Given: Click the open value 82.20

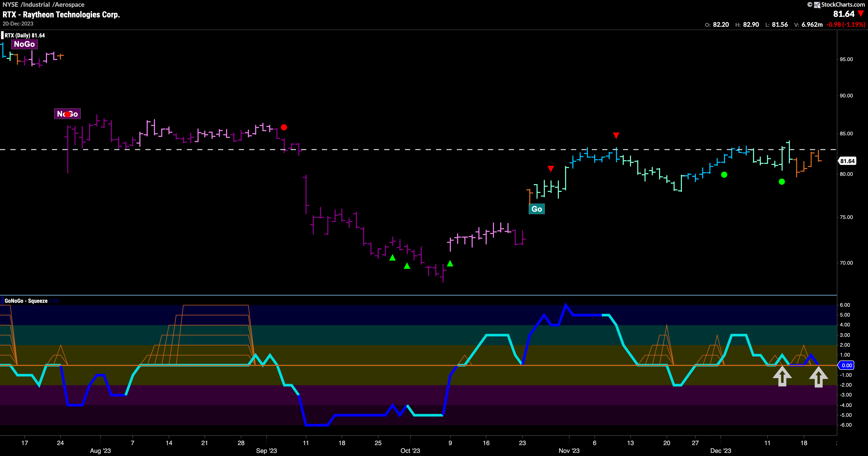Looking at the screenshot, I should click(721, 25).
